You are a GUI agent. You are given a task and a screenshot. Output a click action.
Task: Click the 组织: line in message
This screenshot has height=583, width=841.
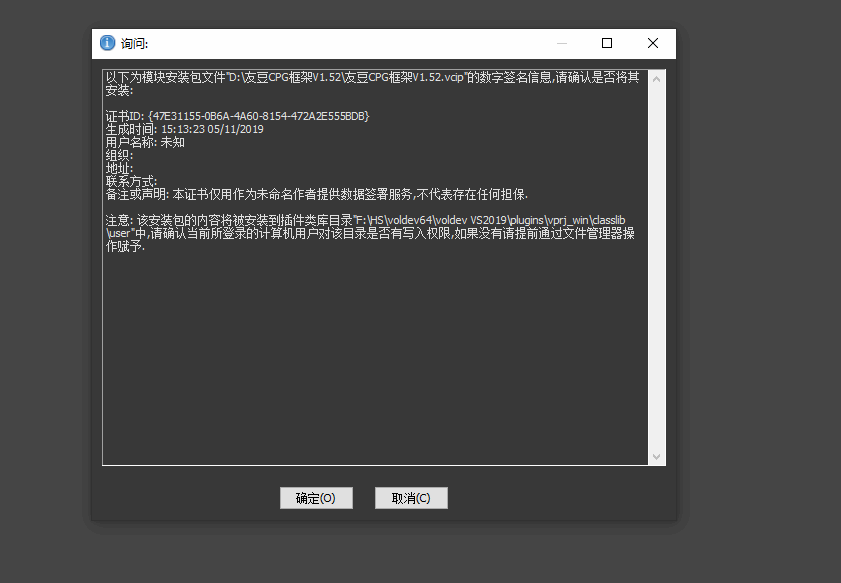coord(119,155)
